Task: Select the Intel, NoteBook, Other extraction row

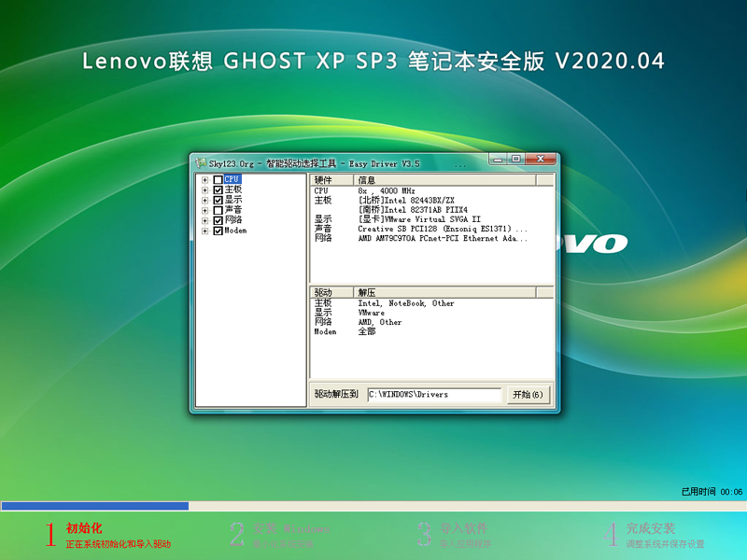Action: [431, 303]
